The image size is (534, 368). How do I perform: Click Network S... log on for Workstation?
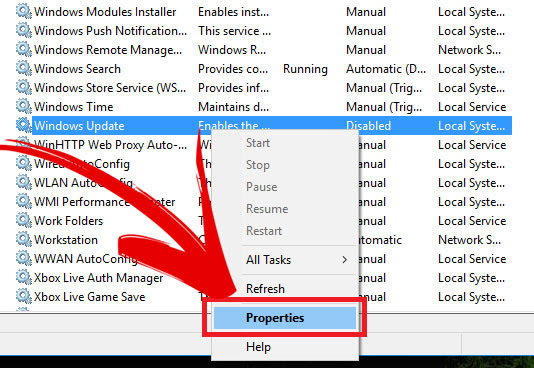[x=470, y=240]
